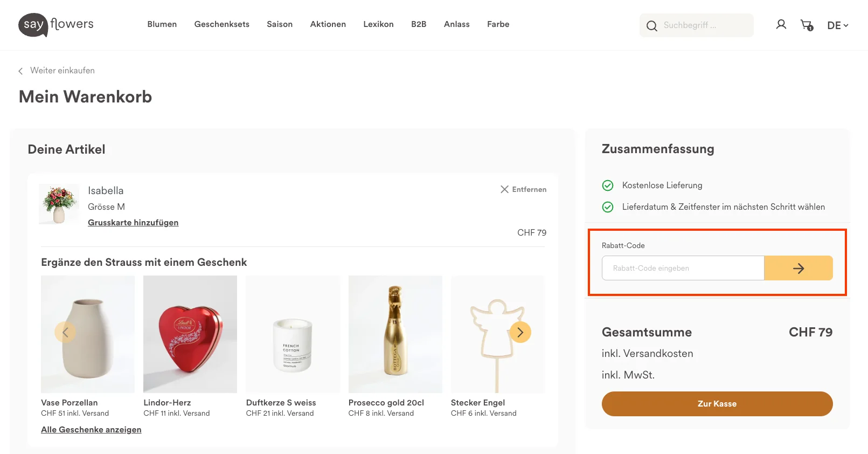
Task: Click the X to remove Isabella bouquet
Action: pos(505,189)
